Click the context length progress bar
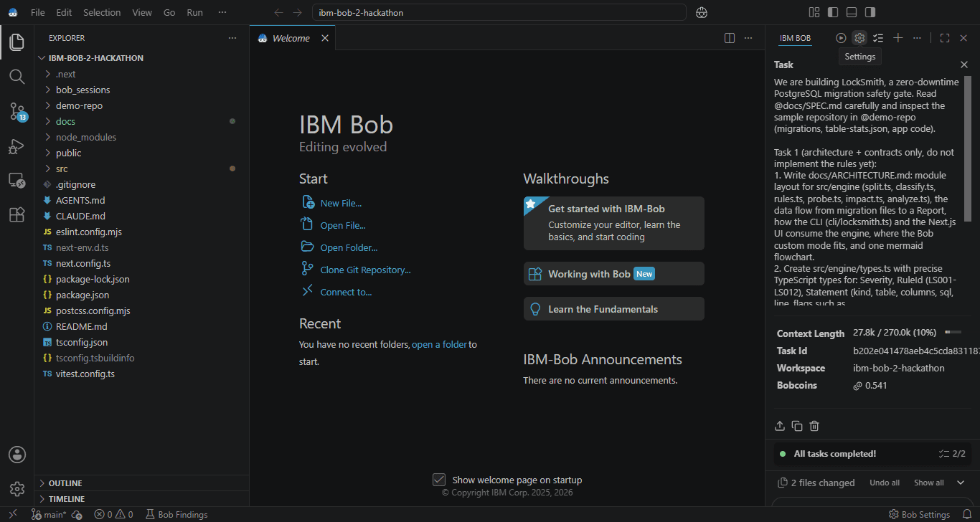 953,333
